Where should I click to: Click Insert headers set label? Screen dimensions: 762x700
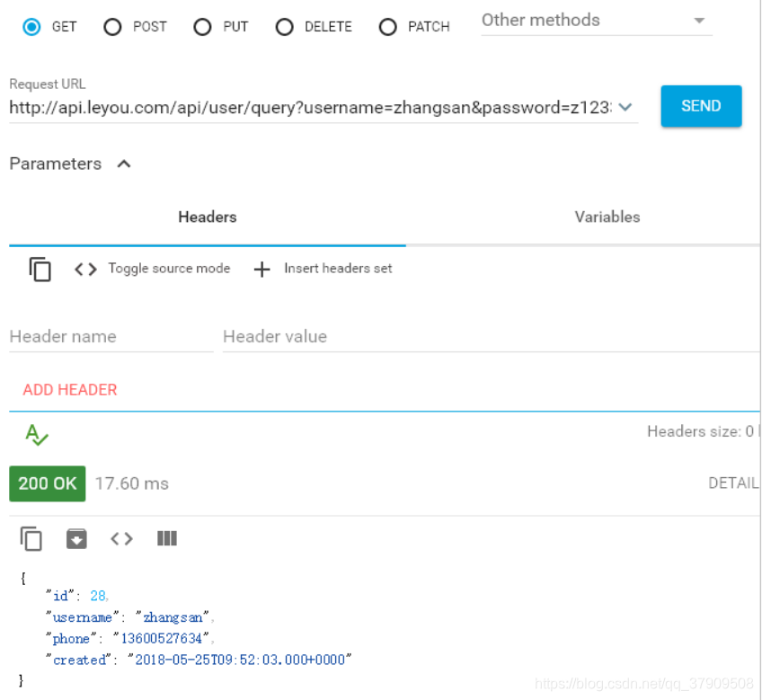pyautogui.click(x=338, y=269)
